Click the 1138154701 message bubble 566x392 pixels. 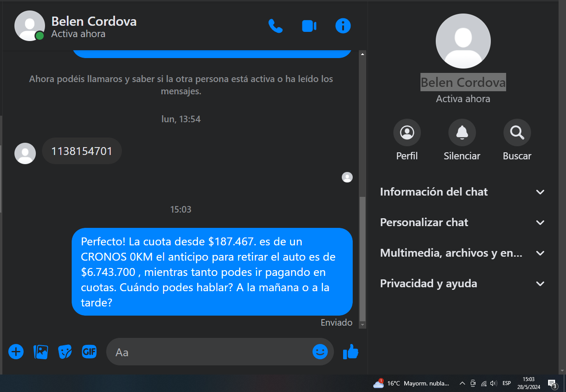(82, 151)
